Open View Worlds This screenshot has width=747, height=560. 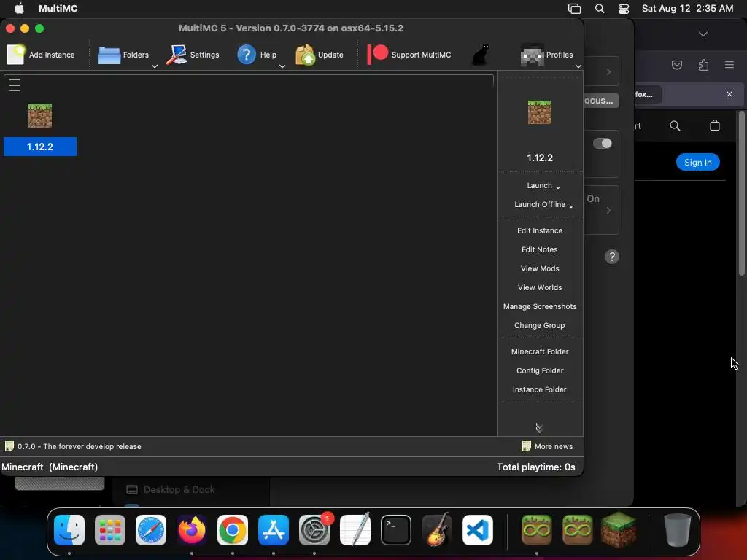pos(540,287)
